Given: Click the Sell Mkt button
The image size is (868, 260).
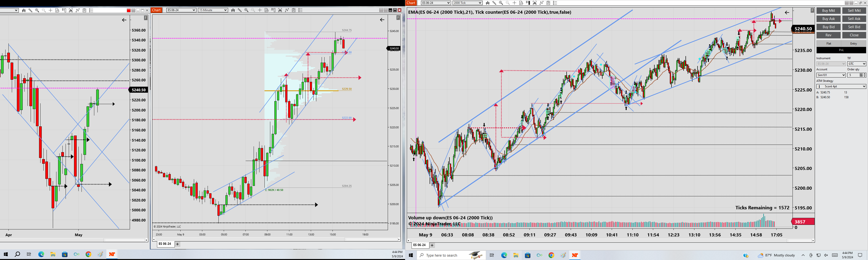Looking at the screenshot, I should point(854,10).
